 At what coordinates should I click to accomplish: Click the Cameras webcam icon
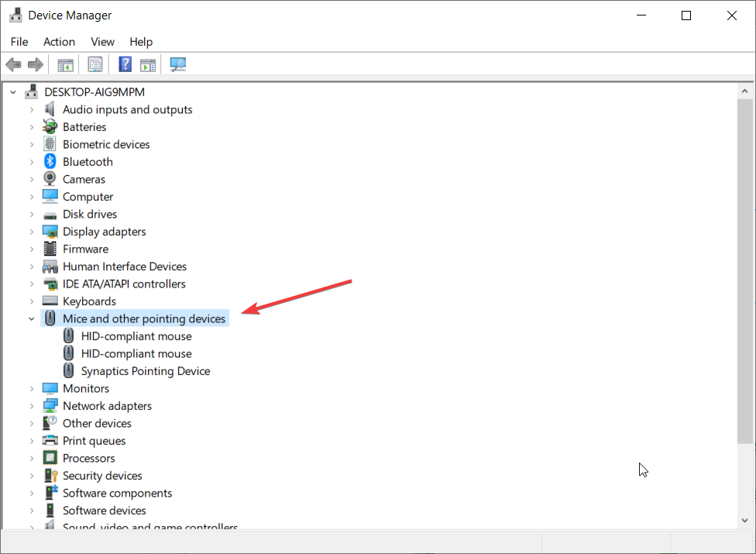pyautogui.click(x=50, y=179)
